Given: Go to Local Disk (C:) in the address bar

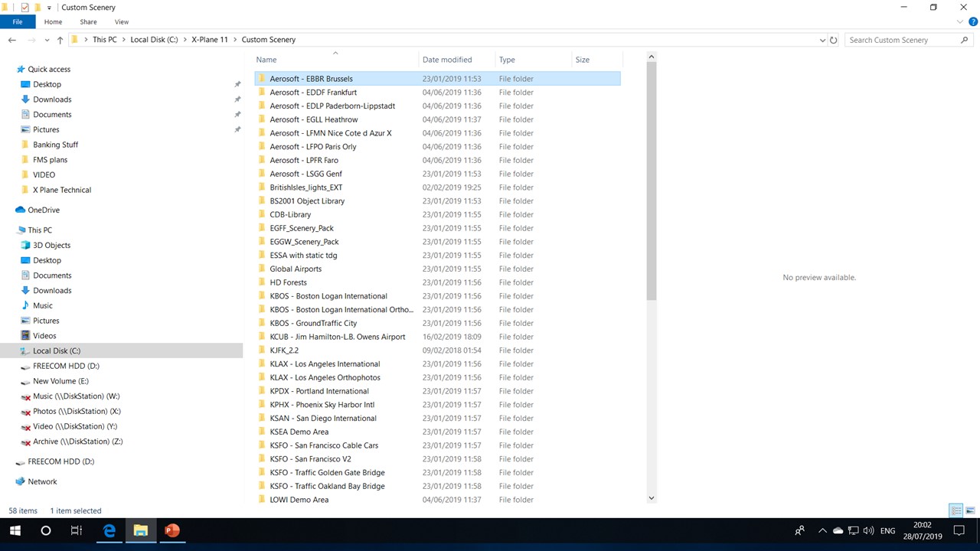Looking at the screenshot, I should [154, 40].
